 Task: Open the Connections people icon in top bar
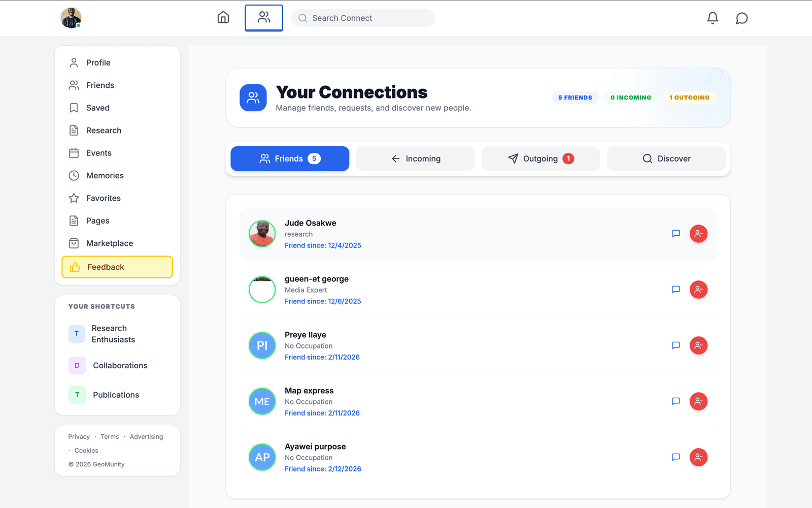[x=264, y=18]
